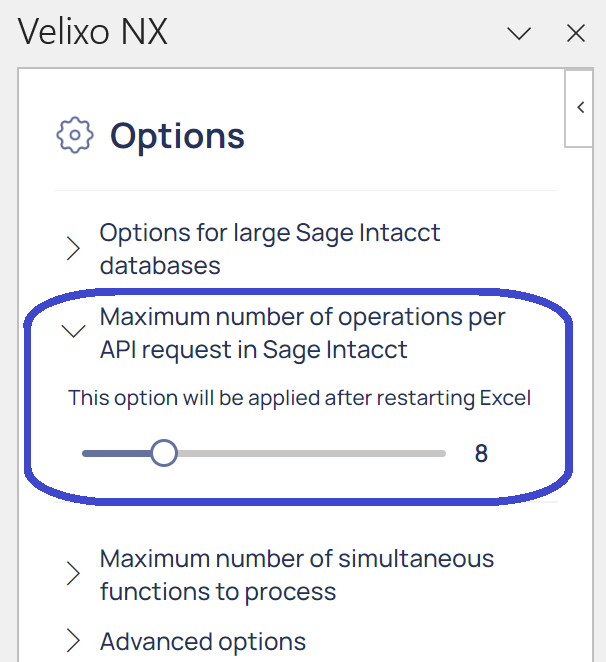Click the dark filled part of the slider track
Viewport: 606px width, 662px height.
(117, 453)
